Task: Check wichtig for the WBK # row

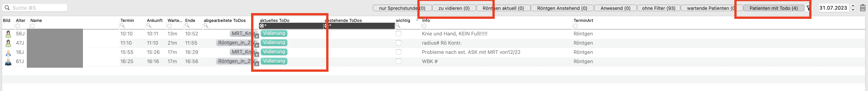Action: click(399, 61)
